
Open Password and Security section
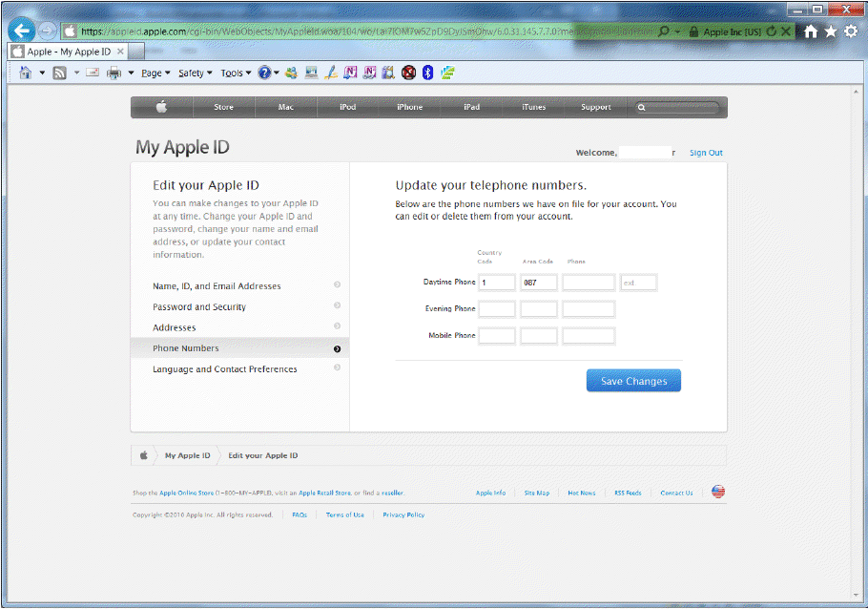point(239,306)
